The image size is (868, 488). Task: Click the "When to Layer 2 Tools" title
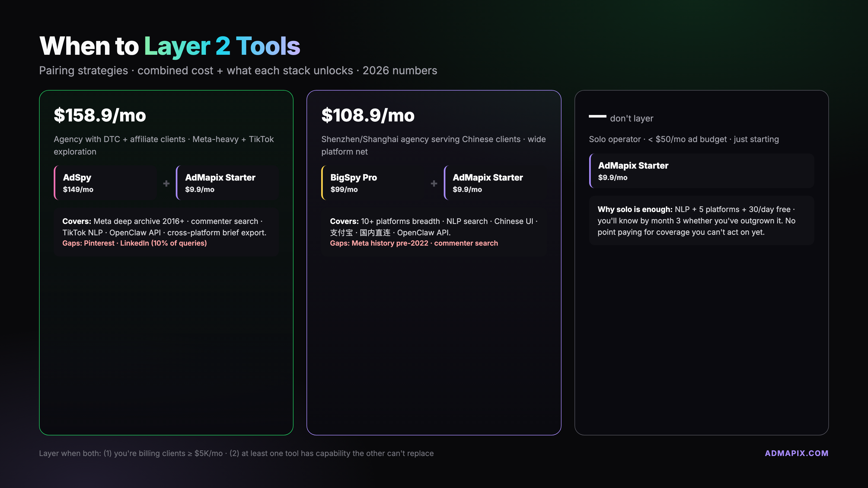coord(170,46)
